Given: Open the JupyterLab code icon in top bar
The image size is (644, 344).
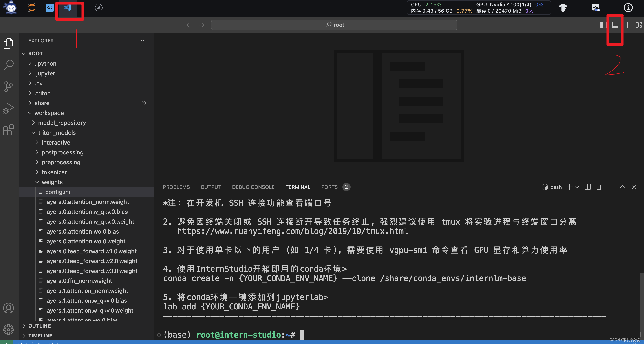Looking at the screenshot, I should click(49, 8).
